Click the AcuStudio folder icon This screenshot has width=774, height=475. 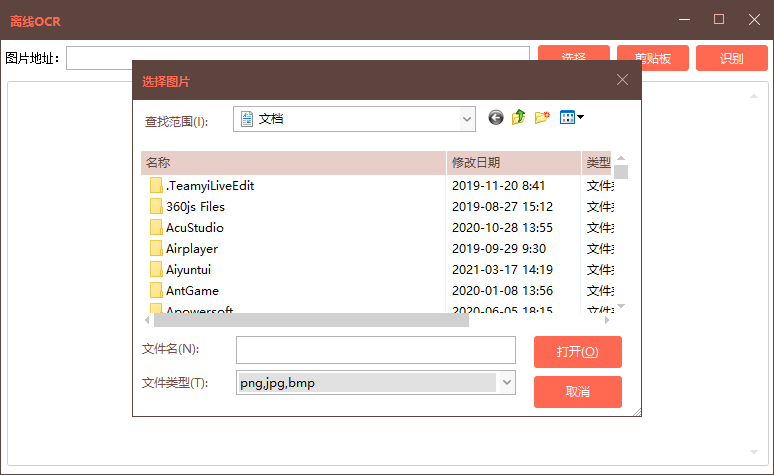156,228
